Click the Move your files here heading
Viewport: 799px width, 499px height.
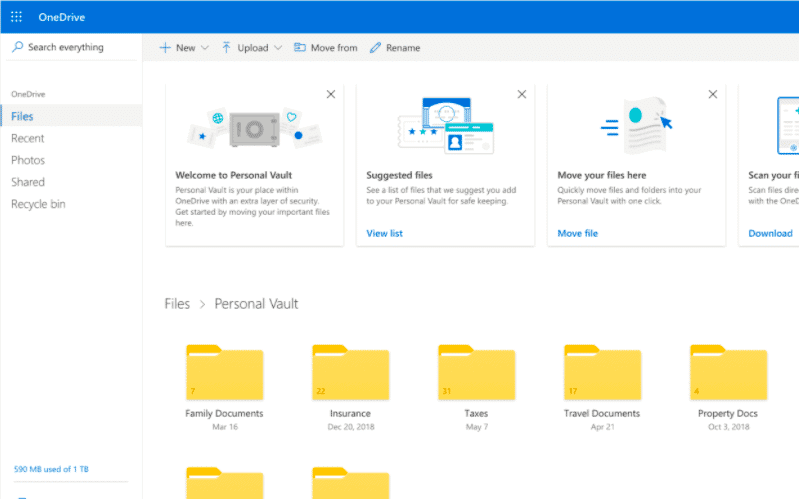[x=601, y=175]
